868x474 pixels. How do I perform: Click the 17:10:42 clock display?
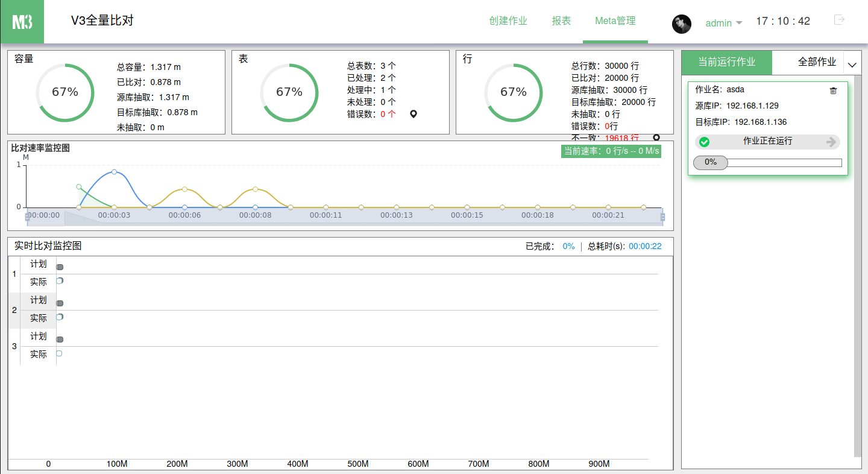[x=783, y=21]
